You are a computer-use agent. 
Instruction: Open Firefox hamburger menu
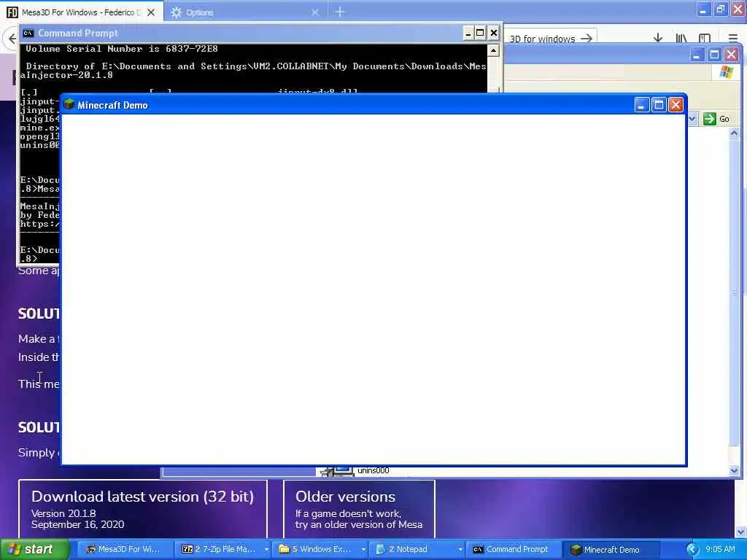pos(732,38)
